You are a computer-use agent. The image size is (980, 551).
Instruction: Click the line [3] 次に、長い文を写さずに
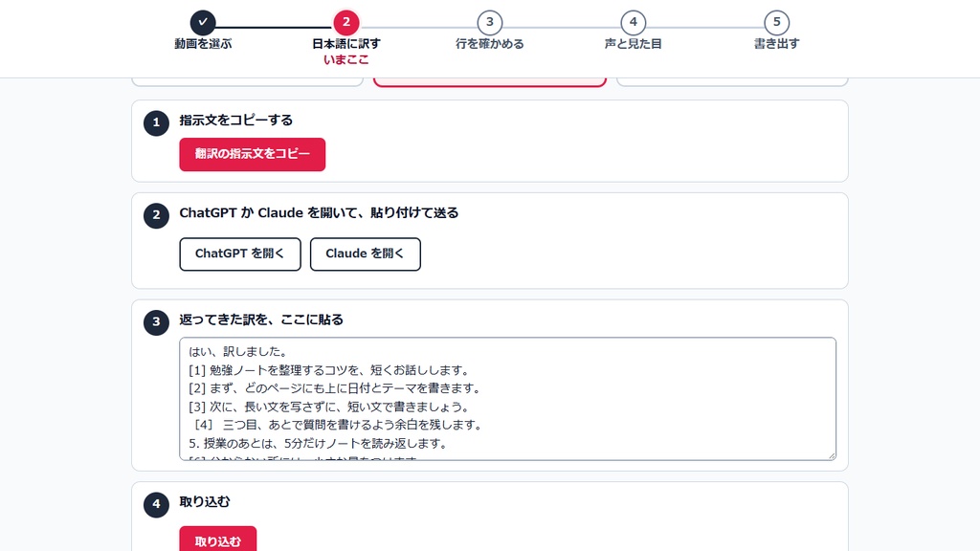[x=329, y=407]
